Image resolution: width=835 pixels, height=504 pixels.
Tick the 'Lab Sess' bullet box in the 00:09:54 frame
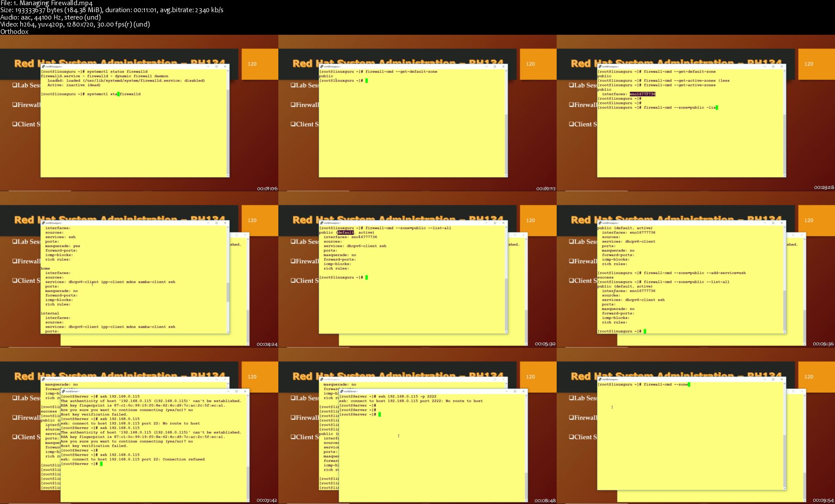click(x=571, y=398)
